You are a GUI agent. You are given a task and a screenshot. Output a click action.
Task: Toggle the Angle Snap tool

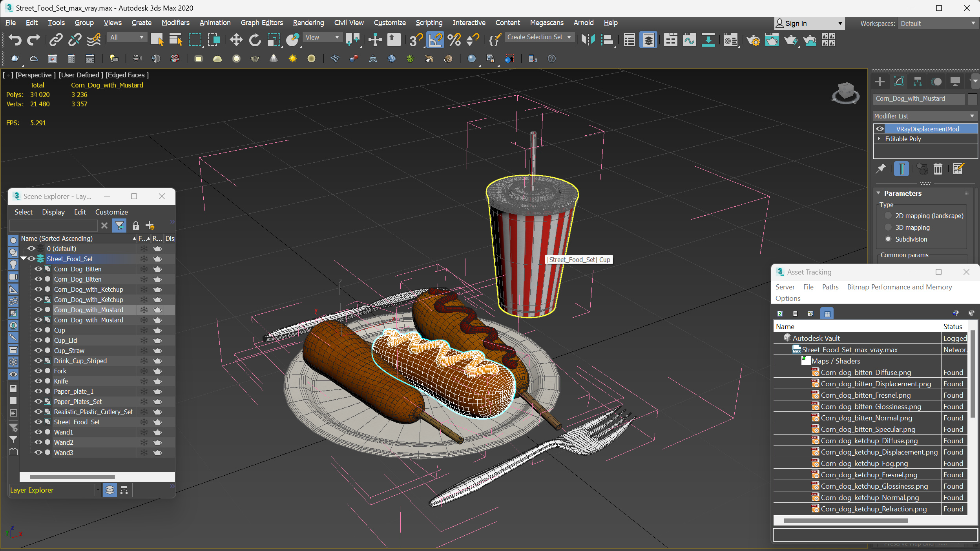[x=435, y=40]
